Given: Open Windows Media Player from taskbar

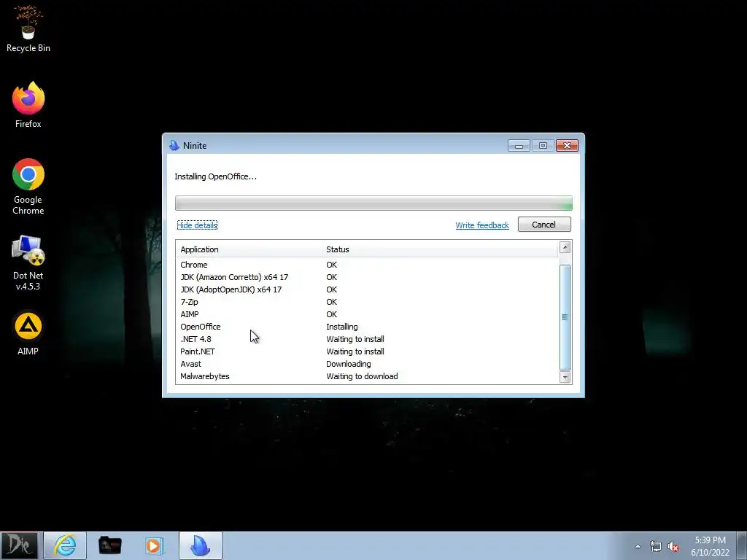Looking at the screenshot, I should 155,545.
